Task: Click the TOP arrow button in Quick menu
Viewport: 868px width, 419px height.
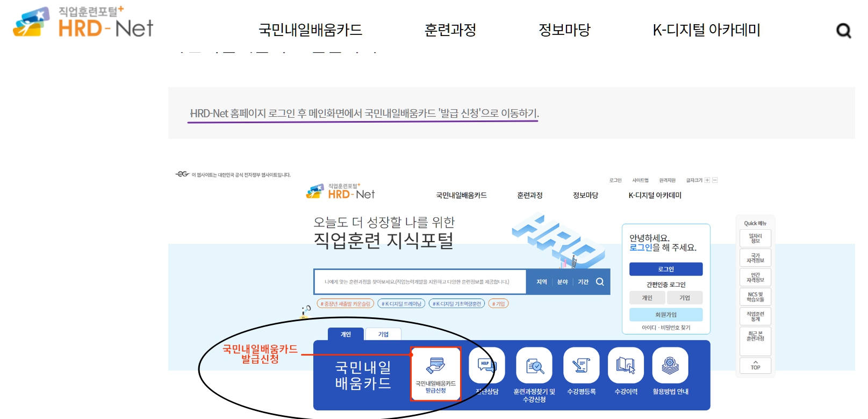Action: coord(756,365)
